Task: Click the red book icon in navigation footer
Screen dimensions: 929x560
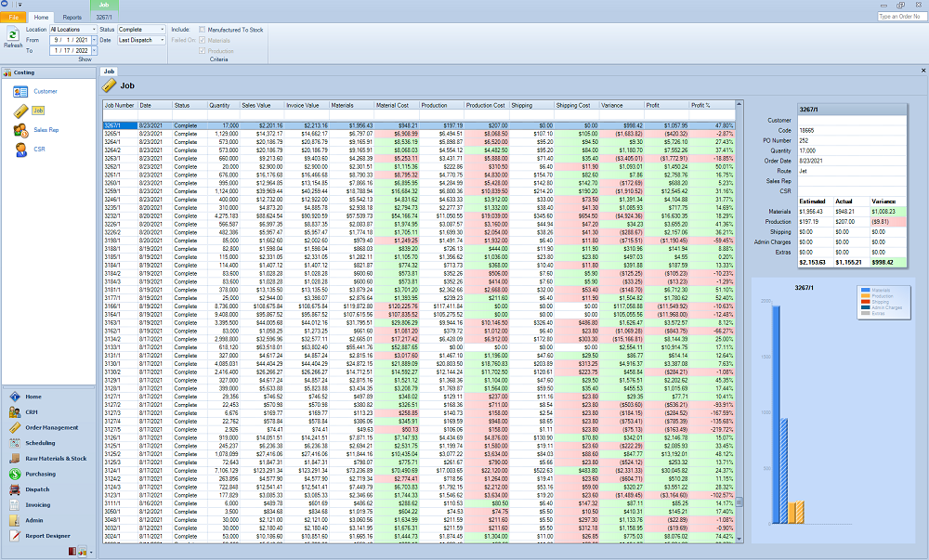Action: [x=72, y=551]
